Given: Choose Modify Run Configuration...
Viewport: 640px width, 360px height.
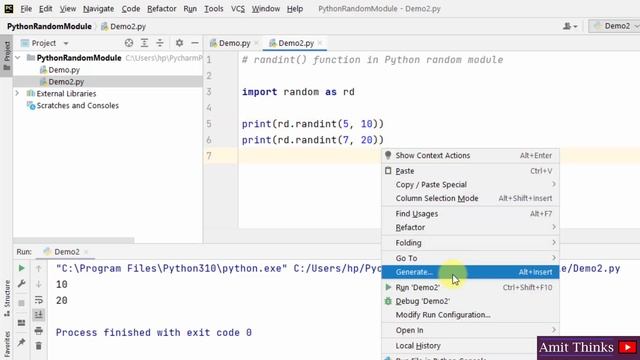Looking at the screenshot, I should pyautogui.click(x=470, y=315).
